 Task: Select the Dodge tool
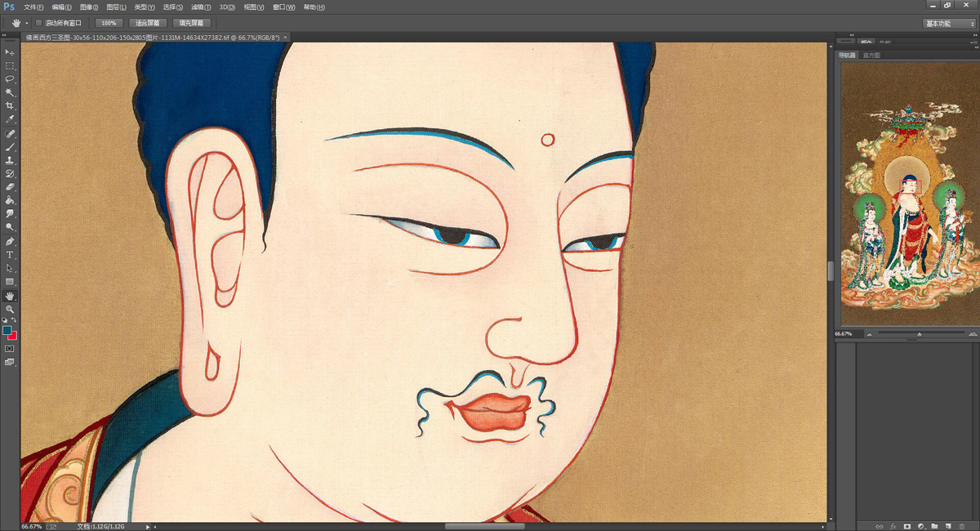[10, 227]
